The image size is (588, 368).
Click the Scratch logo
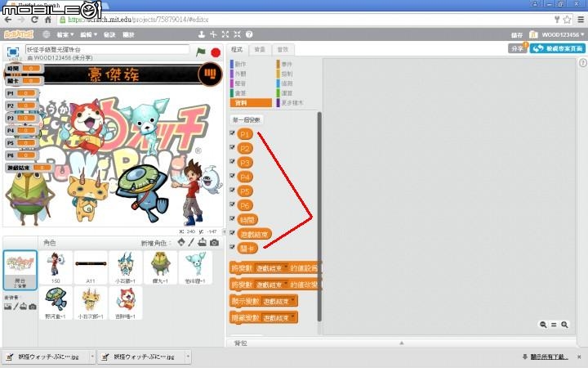point(18,34)
